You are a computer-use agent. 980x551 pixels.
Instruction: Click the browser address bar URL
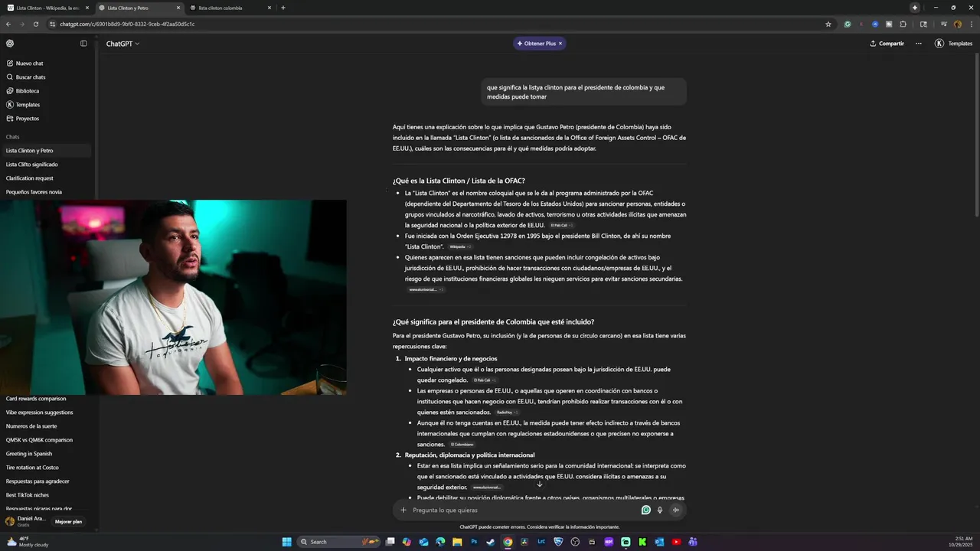pos(127,24)
